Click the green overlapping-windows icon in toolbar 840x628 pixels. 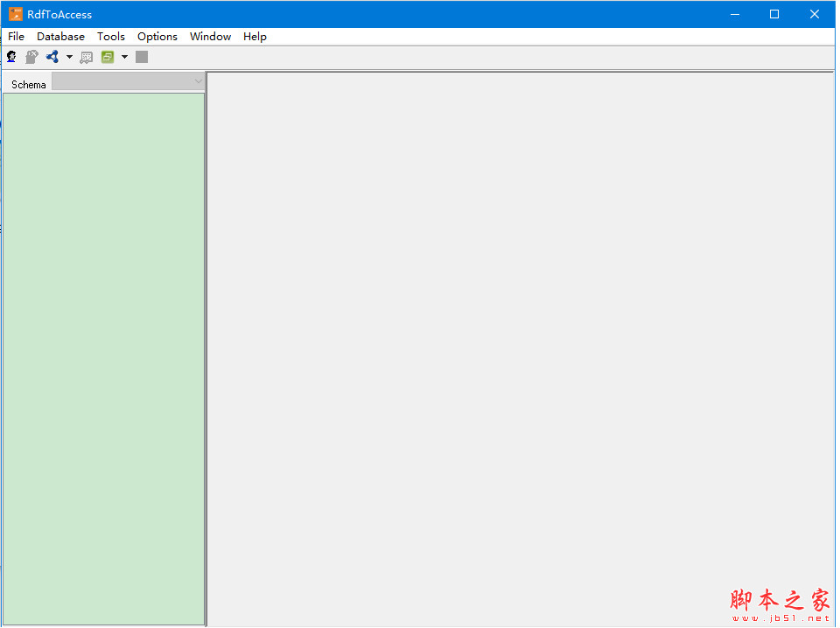108,57
